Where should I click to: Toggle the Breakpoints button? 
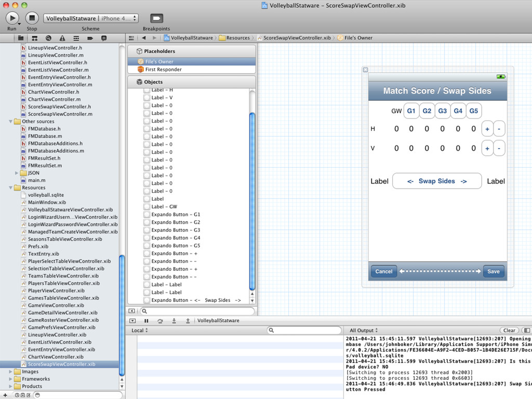tap(156, 18)
